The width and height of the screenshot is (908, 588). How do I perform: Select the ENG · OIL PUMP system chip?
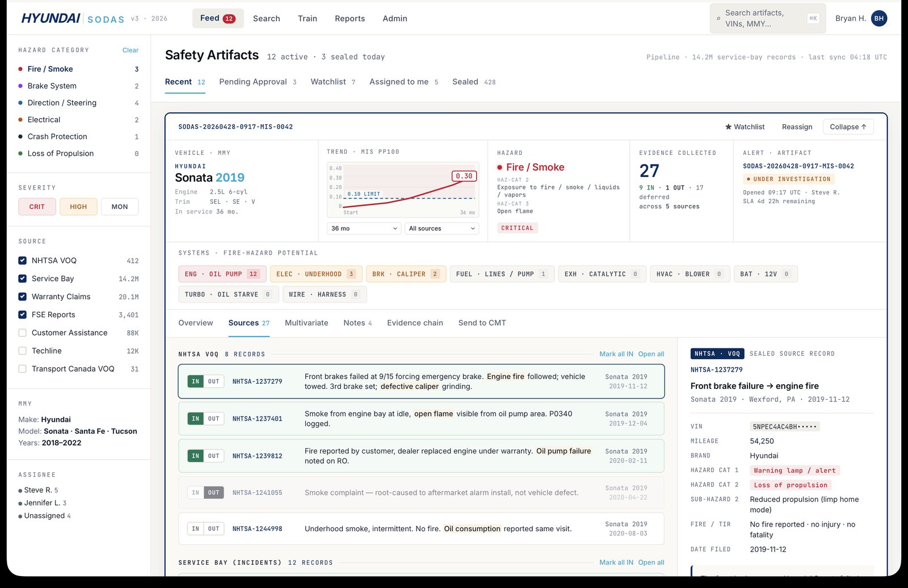222,274
